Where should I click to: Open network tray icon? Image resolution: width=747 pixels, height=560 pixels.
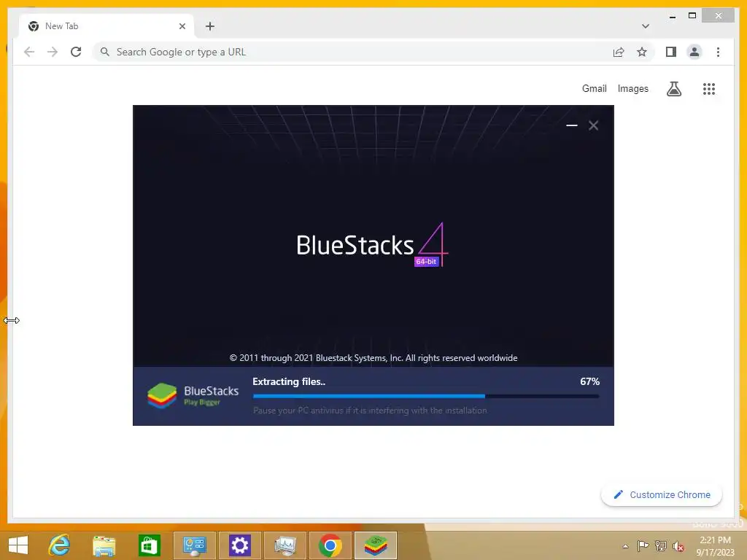click(x=661, y=546)
